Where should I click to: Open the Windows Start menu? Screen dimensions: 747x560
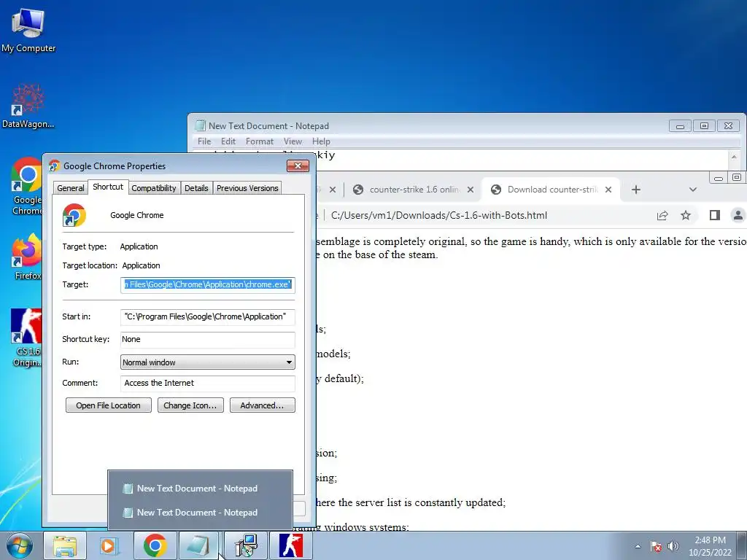(x=19, y=545)
